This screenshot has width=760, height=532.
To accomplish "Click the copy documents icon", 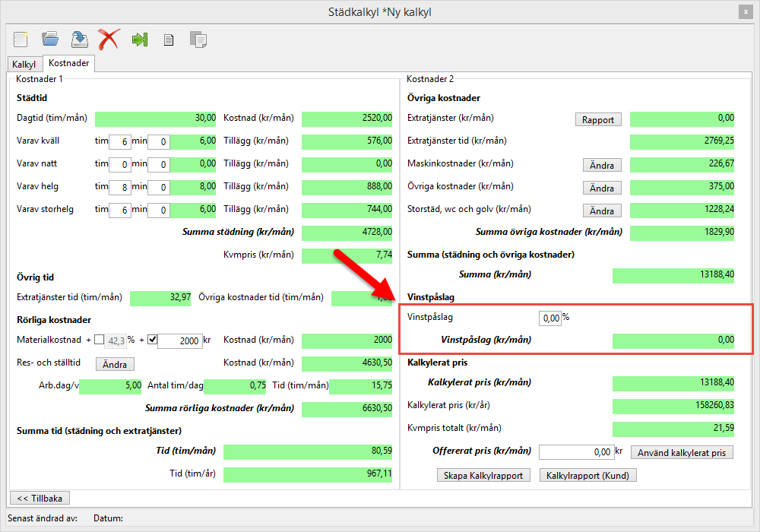I will 198,40.
